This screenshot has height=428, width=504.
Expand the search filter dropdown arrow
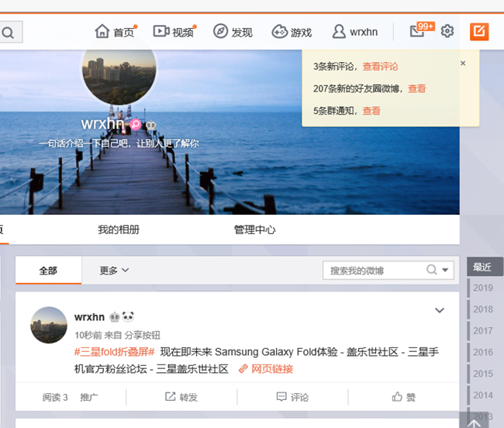click(x=446, y=271)
